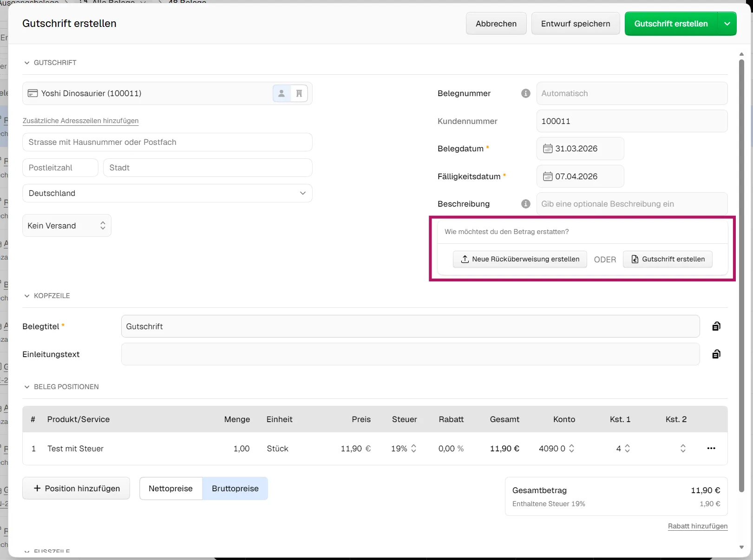Open the three-dot menu for position 1
Viewport: 753px width, 560px height.
711,449
